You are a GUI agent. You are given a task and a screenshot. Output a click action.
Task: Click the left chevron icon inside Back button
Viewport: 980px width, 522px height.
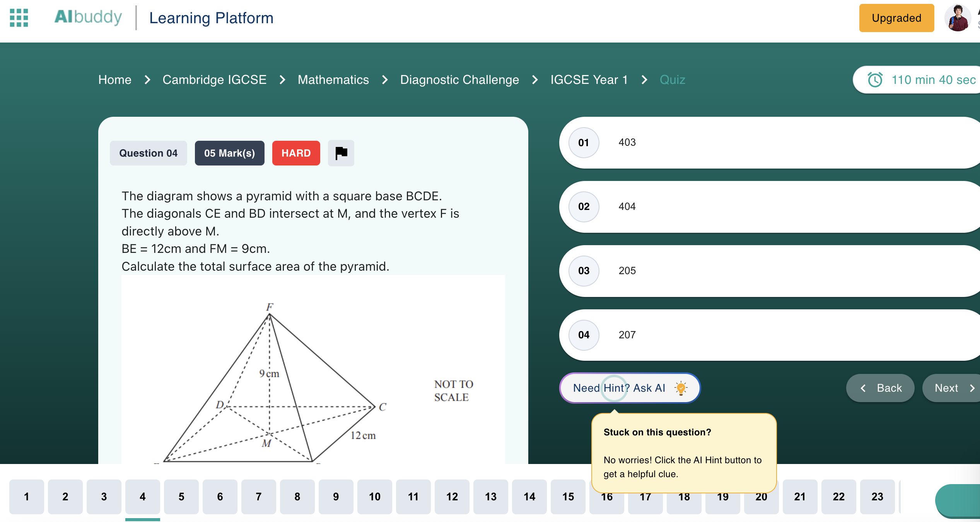pyautogui.click(x=863, y=388)
